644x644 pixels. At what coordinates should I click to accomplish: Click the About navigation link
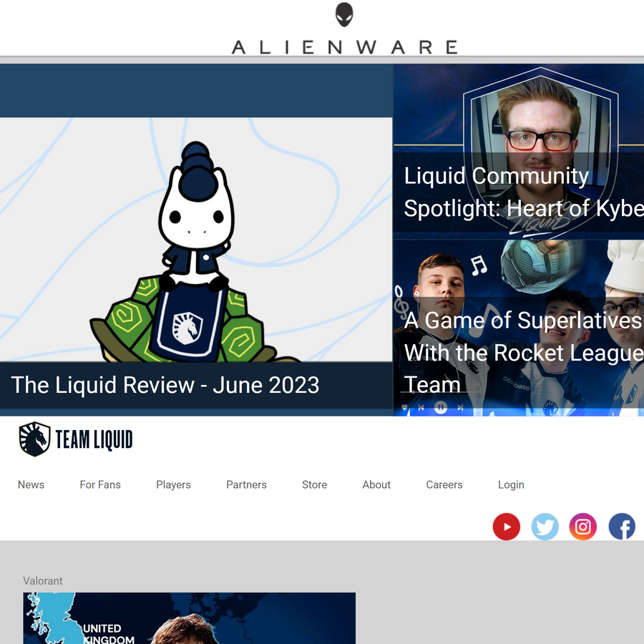pos(376,484)
